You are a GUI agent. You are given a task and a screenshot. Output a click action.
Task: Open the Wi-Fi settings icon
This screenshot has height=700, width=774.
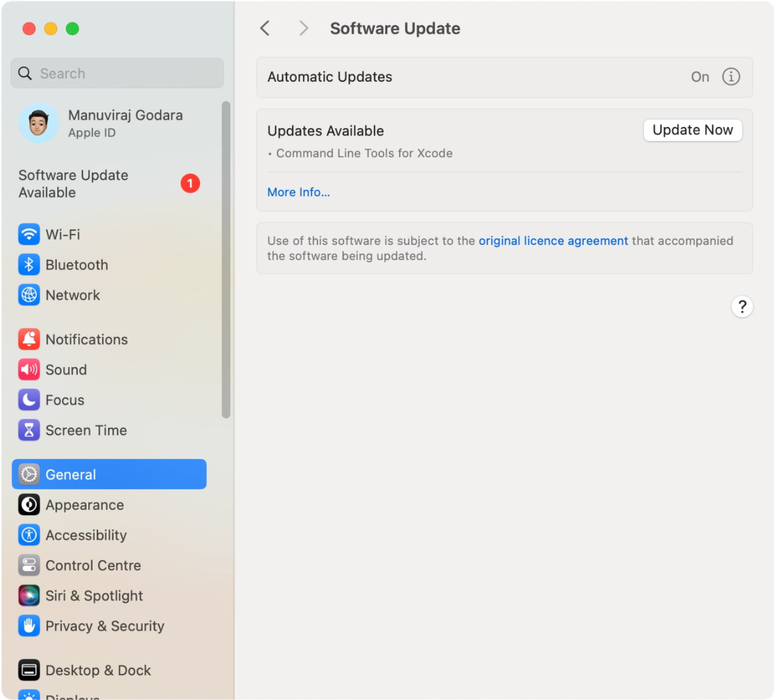pos(29,234)
